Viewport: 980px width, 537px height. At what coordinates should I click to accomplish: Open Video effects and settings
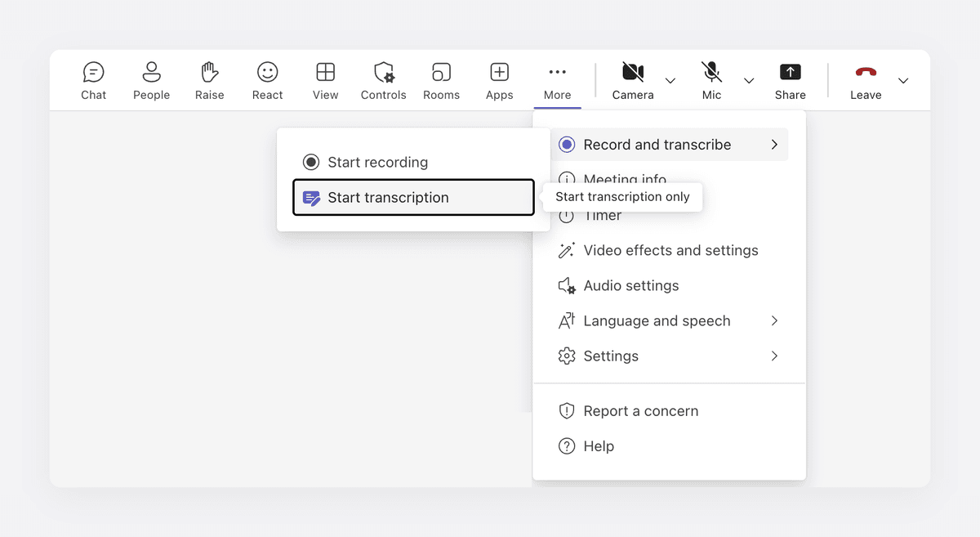click(669, 250)
